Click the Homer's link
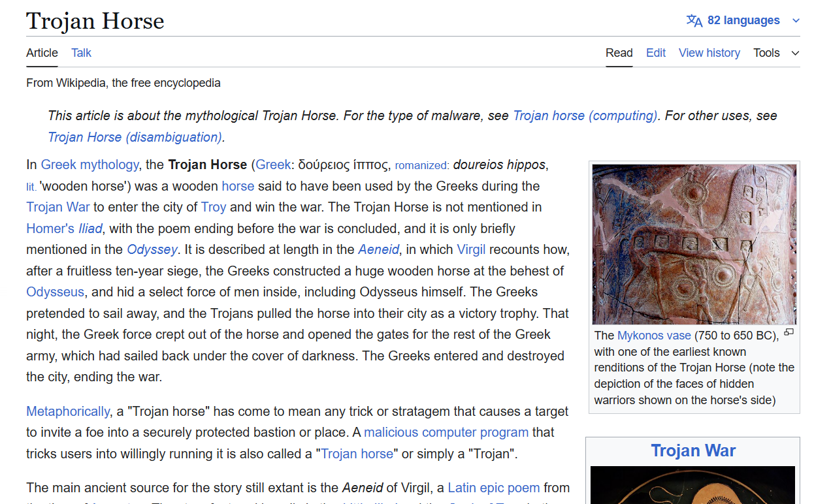 pyautogui.click(x=50, y=228)
